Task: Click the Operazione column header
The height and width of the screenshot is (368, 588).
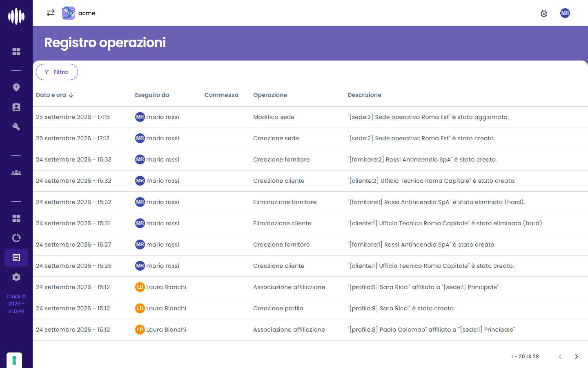Action: click(270, 95)
